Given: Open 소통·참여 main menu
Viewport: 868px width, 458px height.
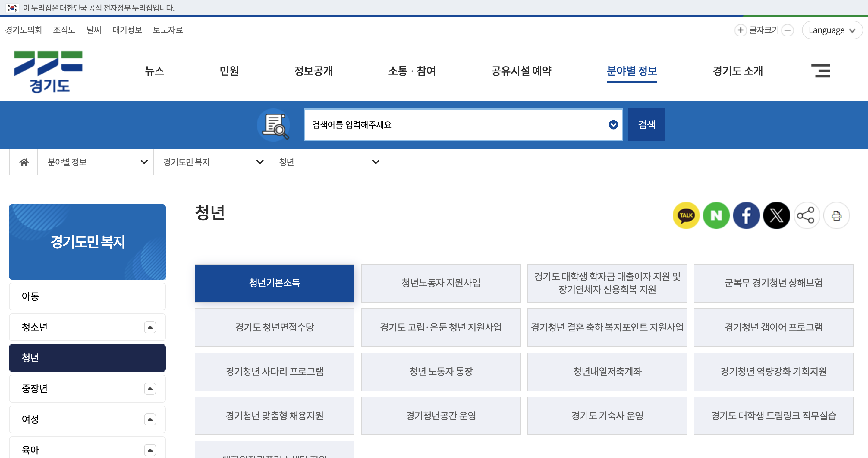Looking at the screenshot, I should click(412, 71).
